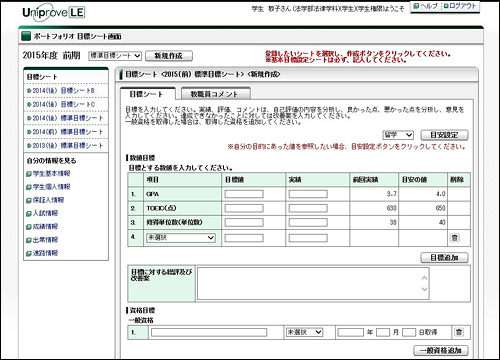
Task: Click the TOEIC 目標値 input field
Action: pyautogui.click(x=244, y=208)
